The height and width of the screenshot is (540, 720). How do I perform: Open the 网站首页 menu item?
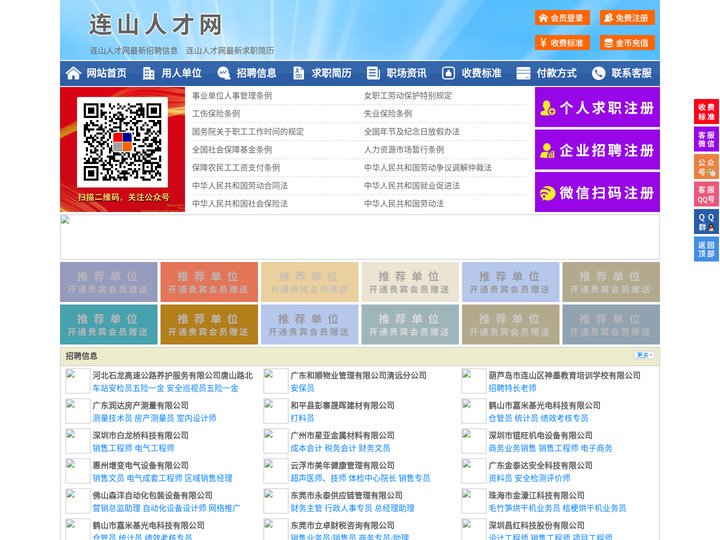coord(107,73)
